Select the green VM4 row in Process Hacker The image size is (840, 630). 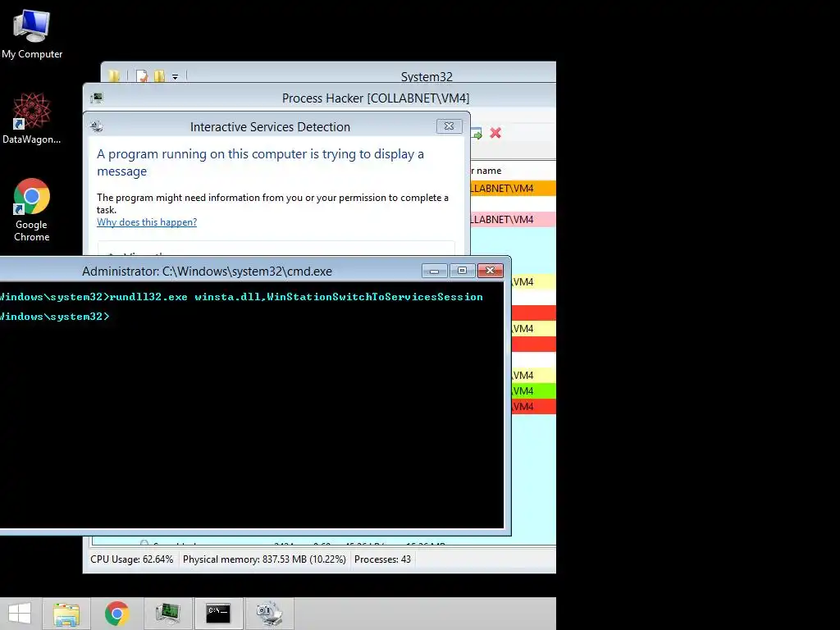pyautogui.click(x=533, y=391)
